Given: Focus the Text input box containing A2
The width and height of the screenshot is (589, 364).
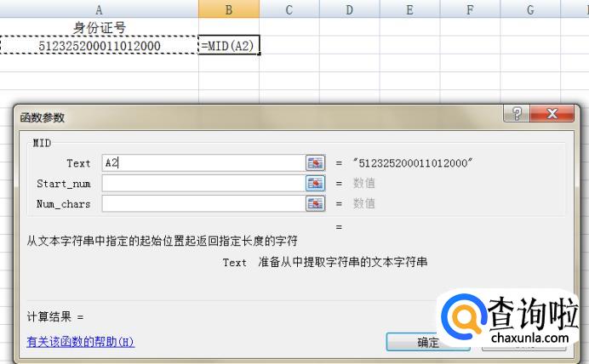Looking at the screenshot, I should tap(203, 162).
